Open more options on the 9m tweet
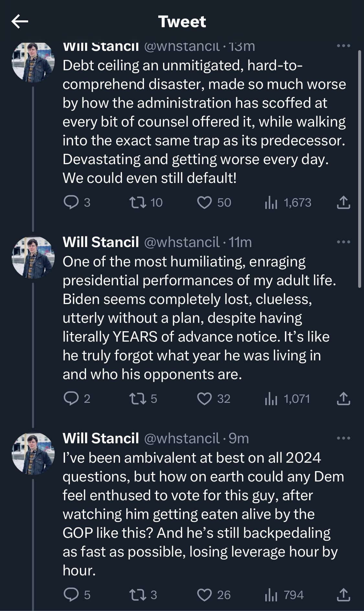Screen dimensions: 364x611 click(343, 438)
